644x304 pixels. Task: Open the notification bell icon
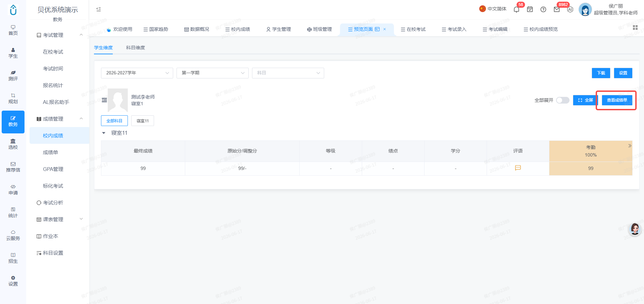pyautogui.click(x=516, y=9)
